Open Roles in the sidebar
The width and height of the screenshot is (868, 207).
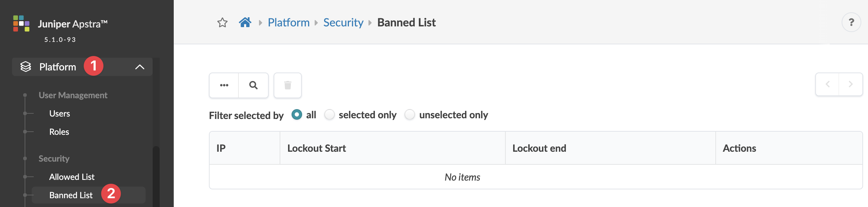pos(59,132)
